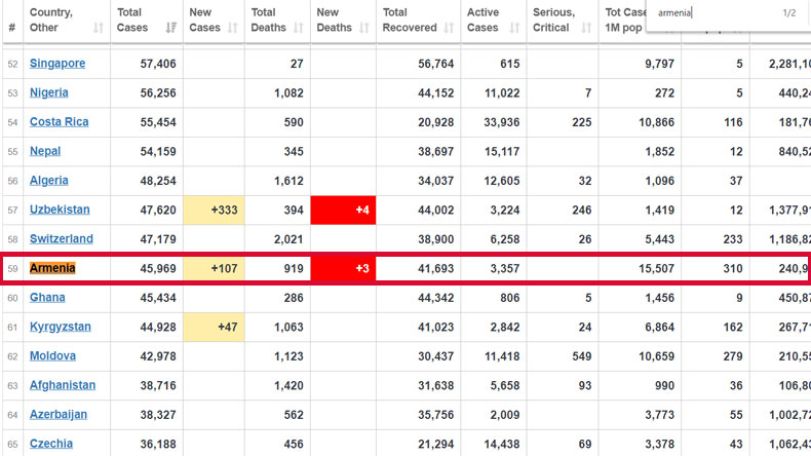This screenshot has width=811, height=456.
Task: Open the Kyrgyzstan link
Action: point(60,327)
